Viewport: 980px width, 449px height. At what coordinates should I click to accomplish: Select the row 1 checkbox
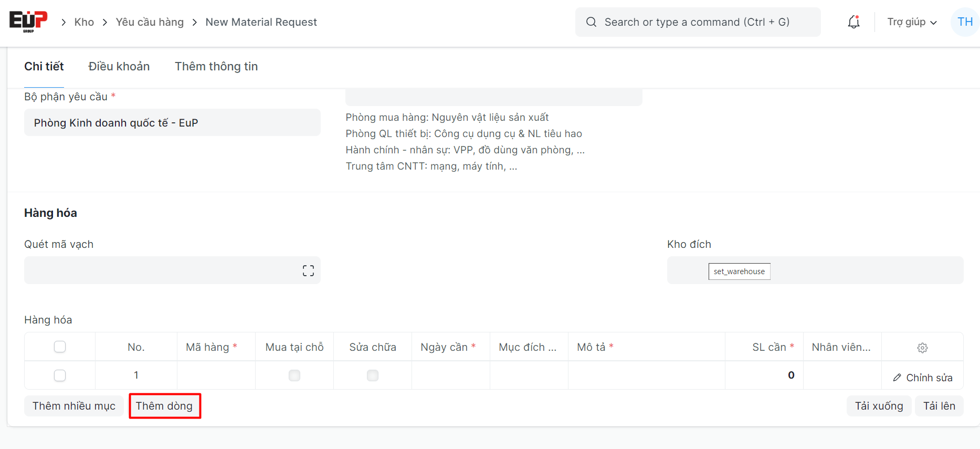point(60,375)
